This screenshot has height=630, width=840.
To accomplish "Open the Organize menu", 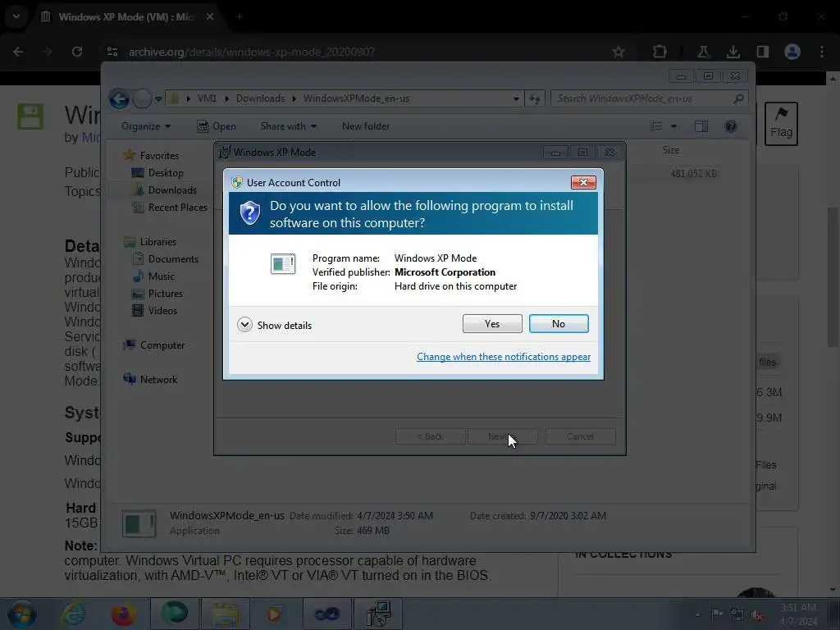I will (146, 126).
